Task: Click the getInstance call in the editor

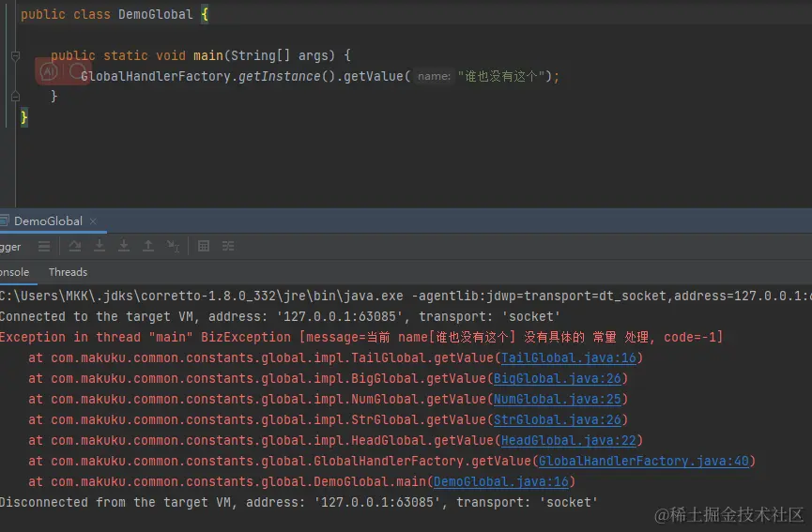Action: click(280, 76)
